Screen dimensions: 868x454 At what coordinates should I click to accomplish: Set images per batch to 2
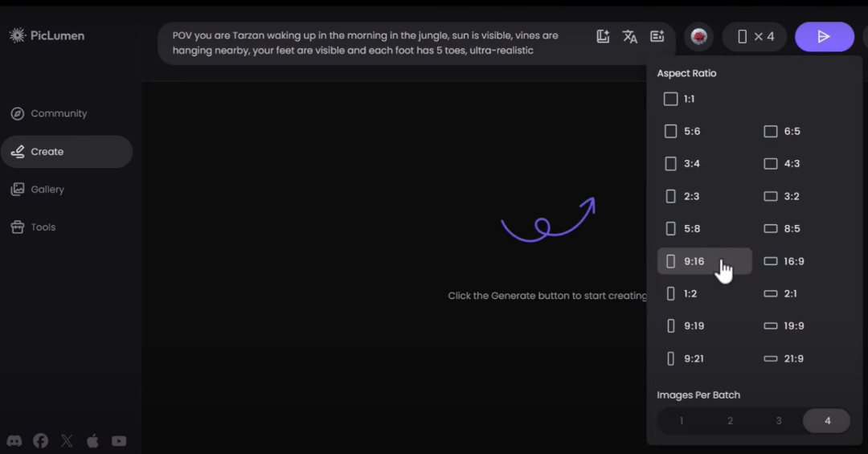pos(730,420)
